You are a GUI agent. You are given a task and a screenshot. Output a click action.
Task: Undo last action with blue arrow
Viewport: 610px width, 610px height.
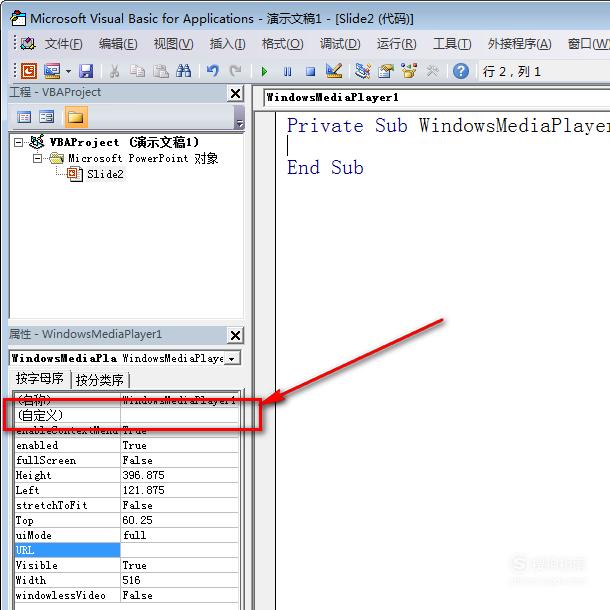(212, 71)
